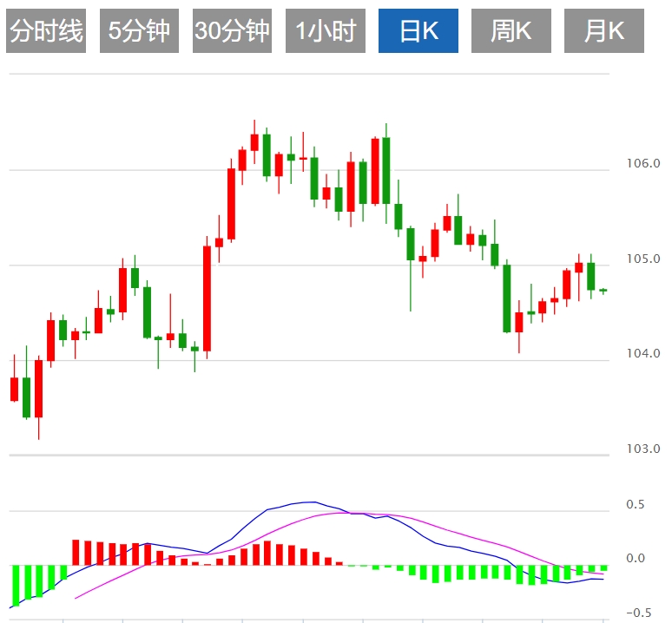Click the 103.0 price axis label

click(x=643, y=449)
